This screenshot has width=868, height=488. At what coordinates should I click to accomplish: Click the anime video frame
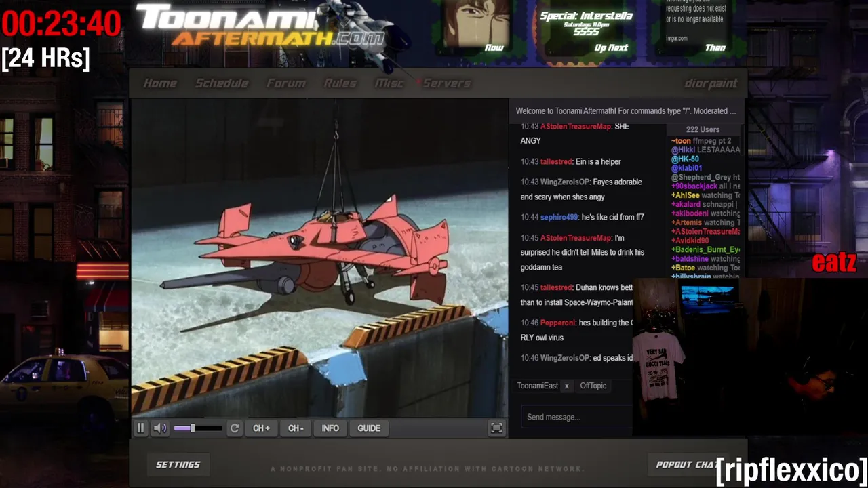pos(319,258)
